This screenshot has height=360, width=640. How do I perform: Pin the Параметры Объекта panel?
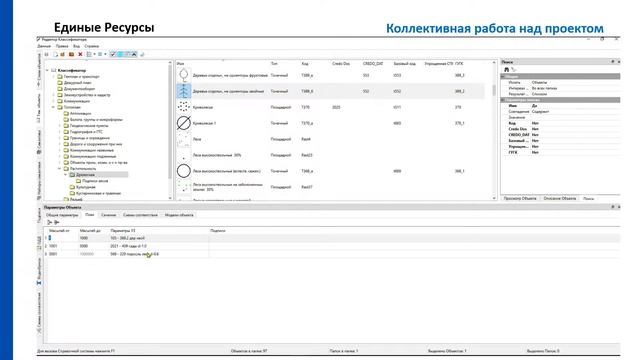click(x=612, y=207)
